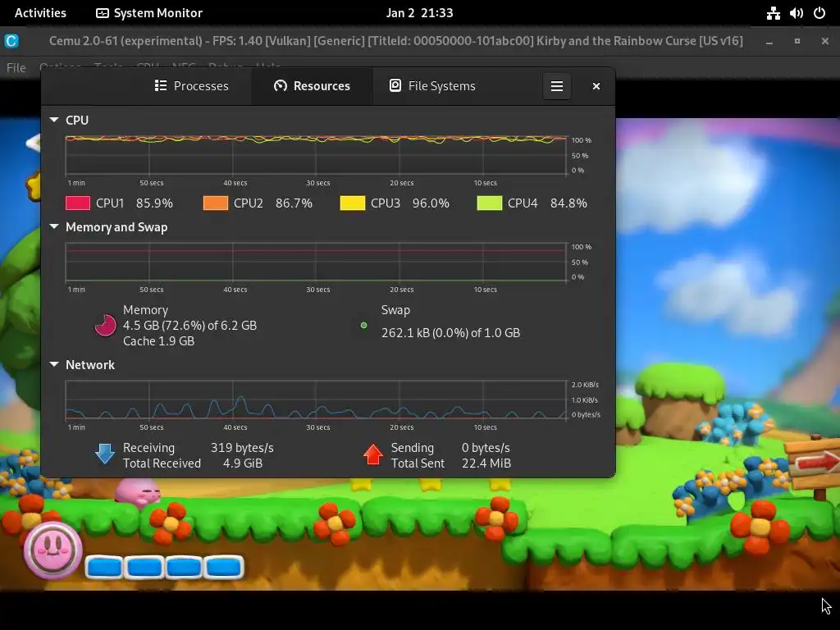Minimize the Cemu window
Viewport: 840px width, 630px height.
(x=769, y=41)
